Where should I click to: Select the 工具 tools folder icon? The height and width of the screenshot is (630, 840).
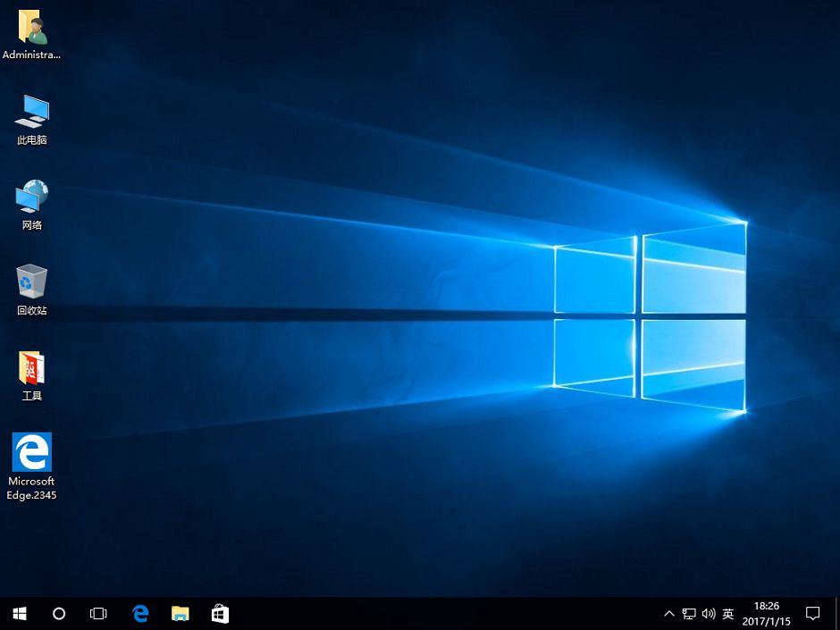pos(31,375)
